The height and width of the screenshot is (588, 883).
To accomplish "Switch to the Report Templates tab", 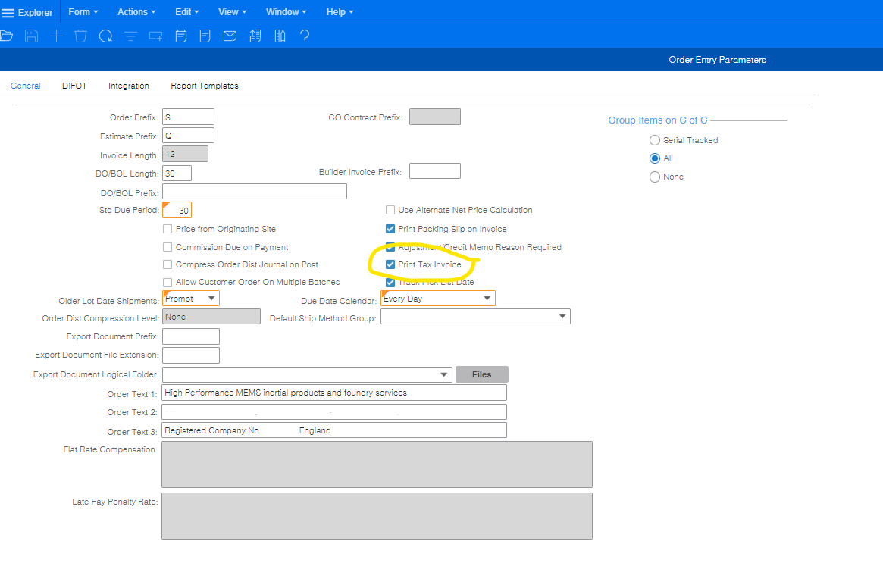I will 204,86.
